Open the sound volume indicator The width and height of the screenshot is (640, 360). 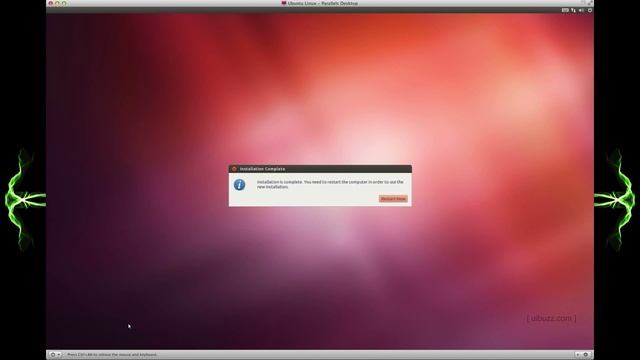pos(581,10)
